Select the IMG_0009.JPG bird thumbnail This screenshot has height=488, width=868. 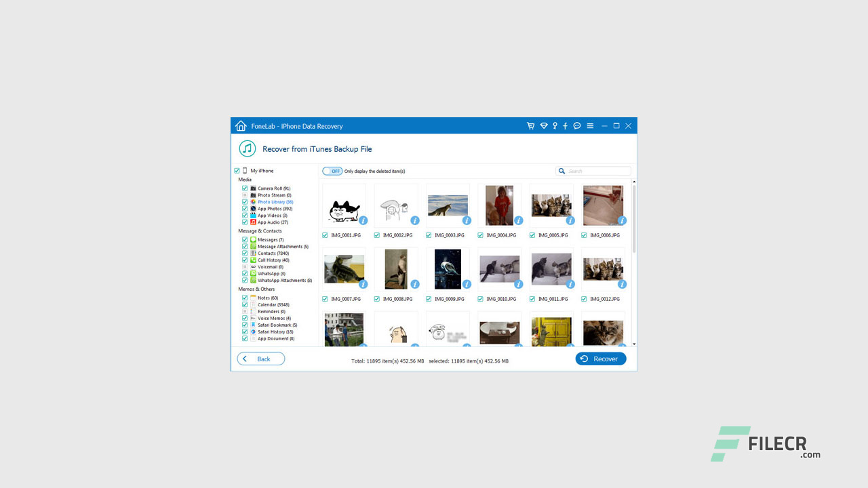pos(448,269)
